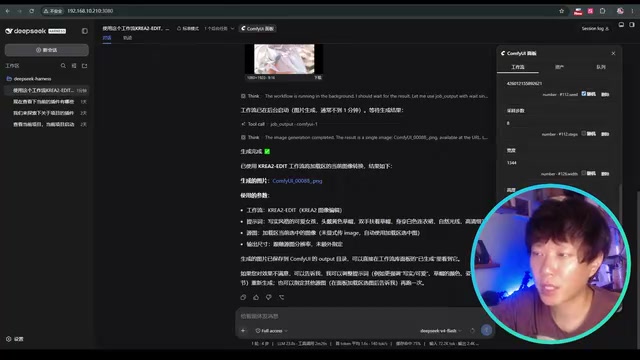
Task: Click the steps value field showing 8
Action: [558, 123]
